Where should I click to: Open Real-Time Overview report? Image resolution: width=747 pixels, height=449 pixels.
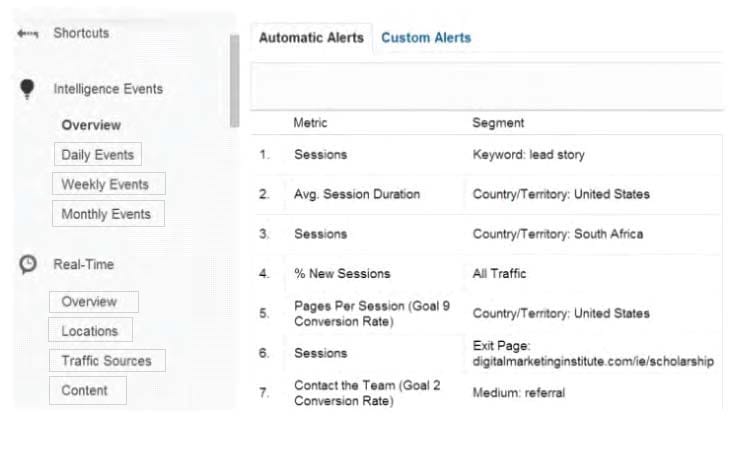point(94,302)
